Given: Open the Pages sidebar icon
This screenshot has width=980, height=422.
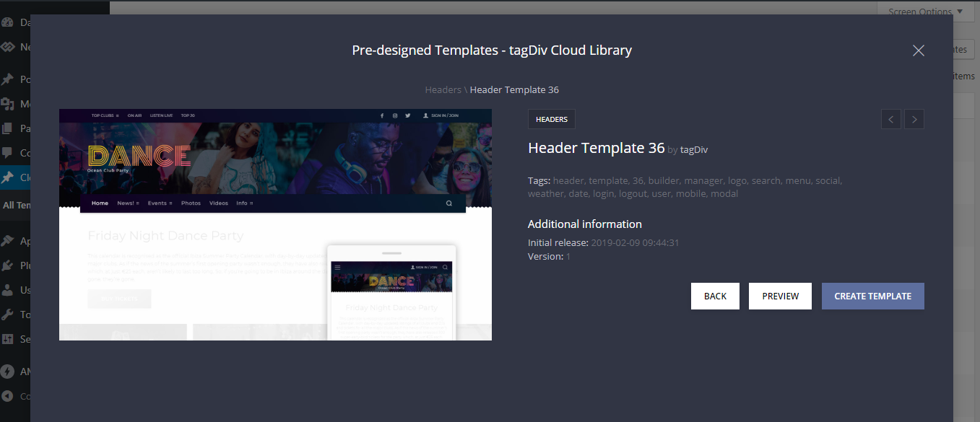Looking at the screenshot, I should [x=7, y=128].
